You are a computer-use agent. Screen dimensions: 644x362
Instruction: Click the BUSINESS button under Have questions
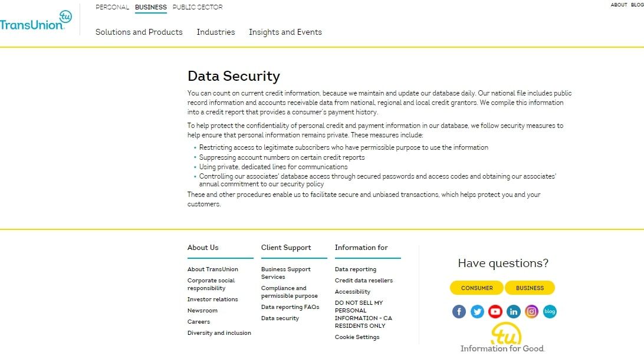pos(530,288)
